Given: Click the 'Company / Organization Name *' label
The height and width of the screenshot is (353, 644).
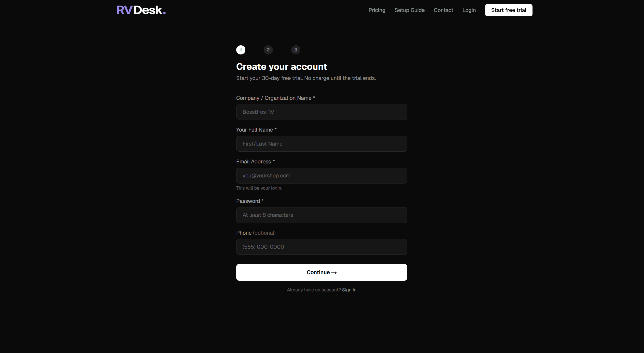Looking at the screenshot, I should tap(275, 98).
